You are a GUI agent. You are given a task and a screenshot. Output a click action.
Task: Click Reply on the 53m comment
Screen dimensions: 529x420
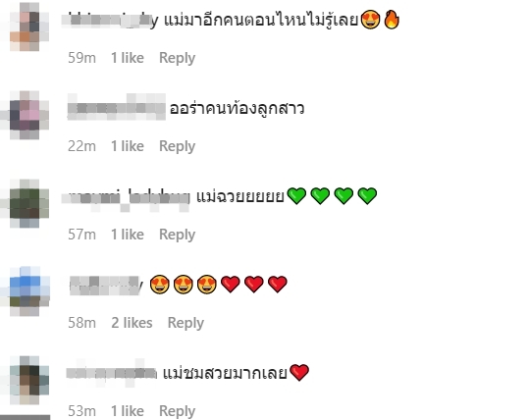point(177,411)
